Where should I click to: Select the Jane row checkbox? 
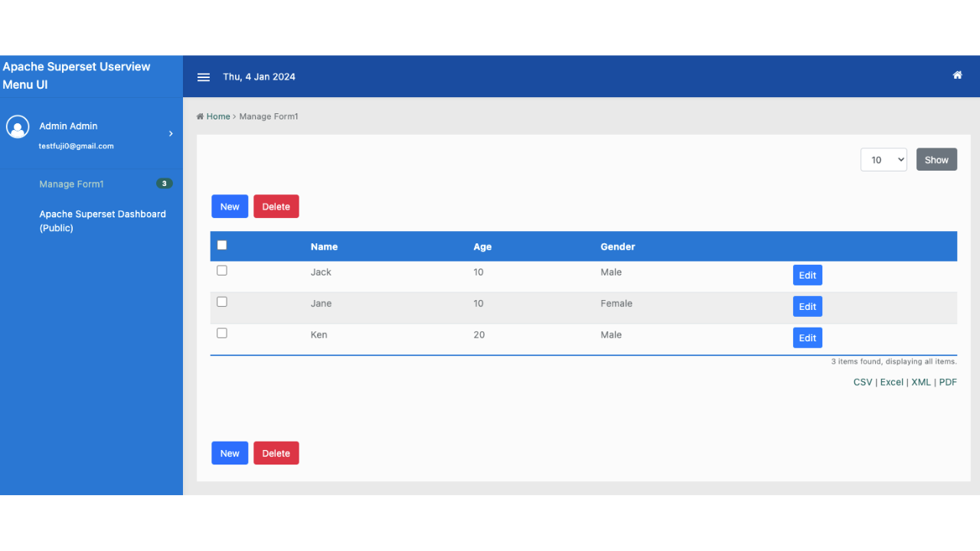[x=222, y=302]
